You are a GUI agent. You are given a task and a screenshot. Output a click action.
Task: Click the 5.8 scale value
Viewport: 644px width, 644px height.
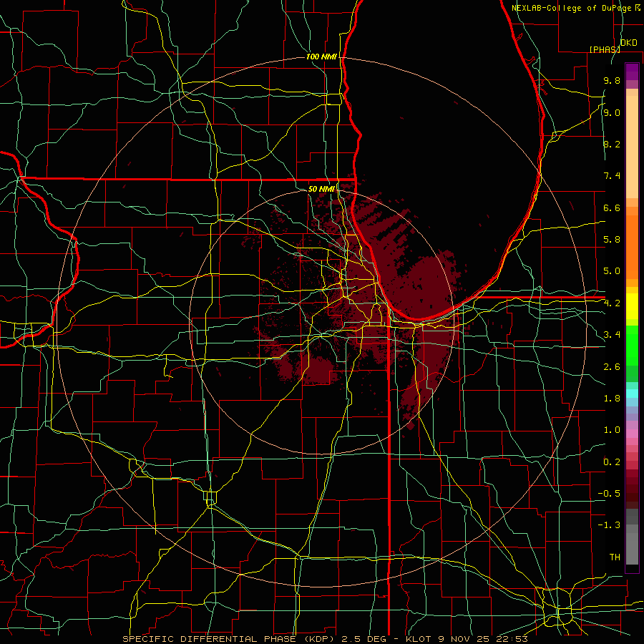point(612,240)
